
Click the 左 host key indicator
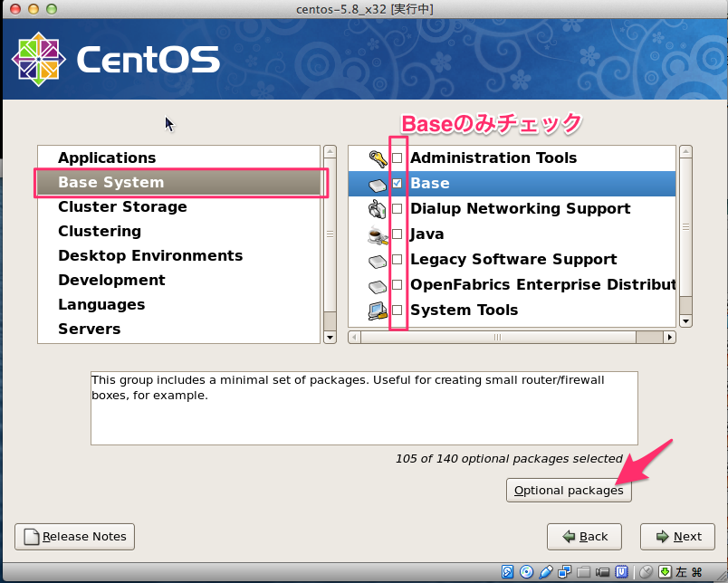(x=681, y=572)
